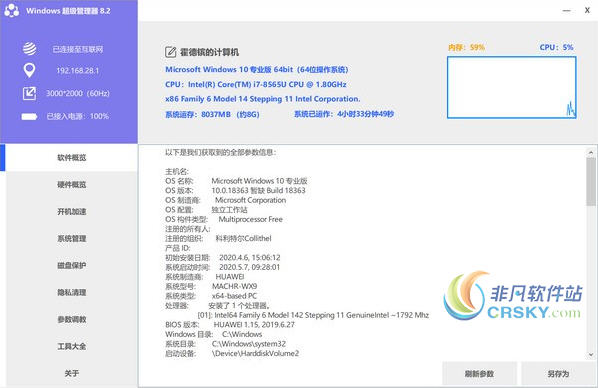Click the 系统启动时间 2020.5.7 row

click(223, 267)
